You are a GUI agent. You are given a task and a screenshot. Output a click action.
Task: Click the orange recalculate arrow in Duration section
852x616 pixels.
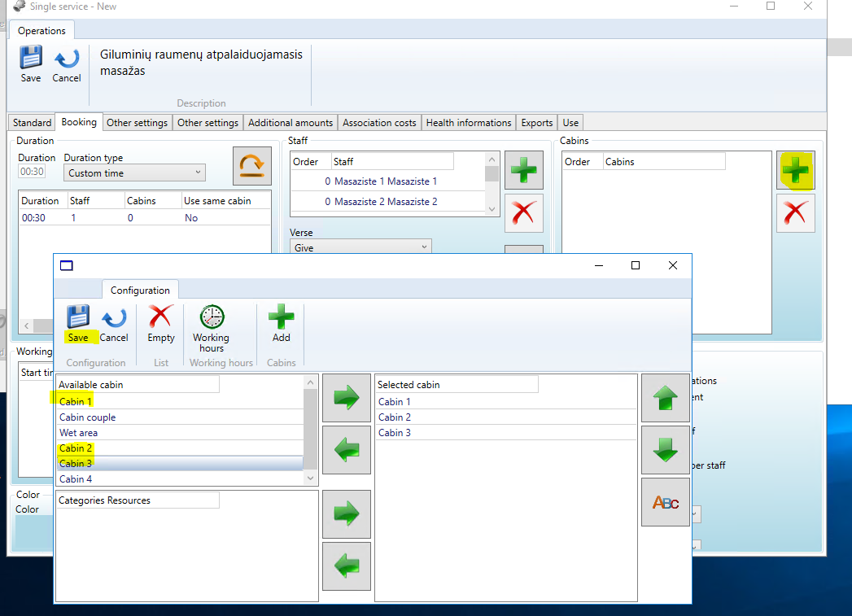click(x=252, y=166)
